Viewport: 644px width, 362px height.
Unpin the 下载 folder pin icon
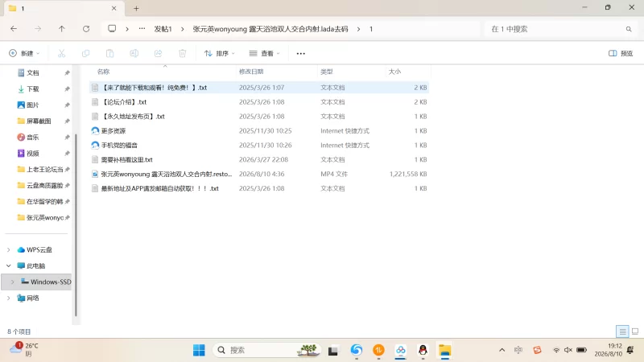(x=67, y=88)
